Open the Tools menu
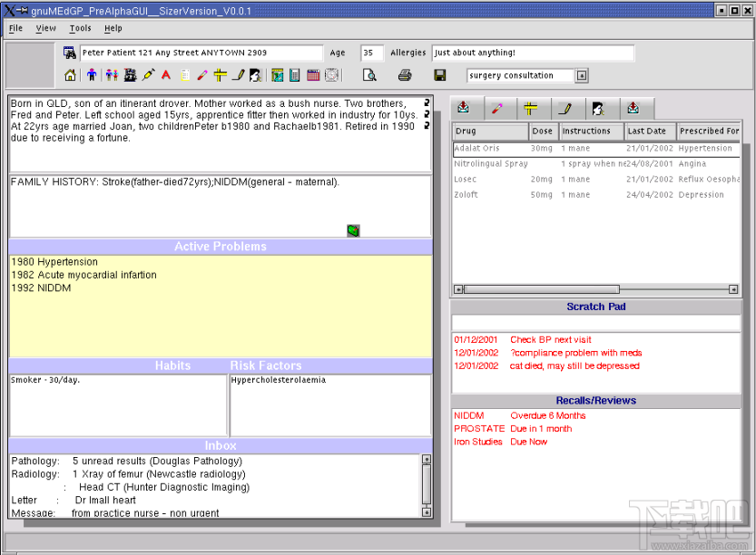 [x=80, y=28]
